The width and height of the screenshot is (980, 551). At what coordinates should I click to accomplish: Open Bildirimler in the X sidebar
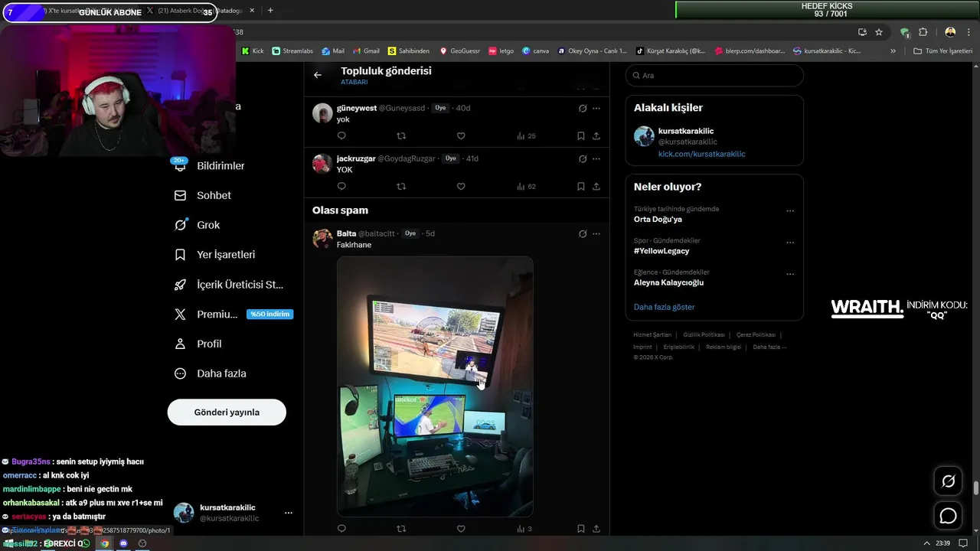click(x=211, y=165)
